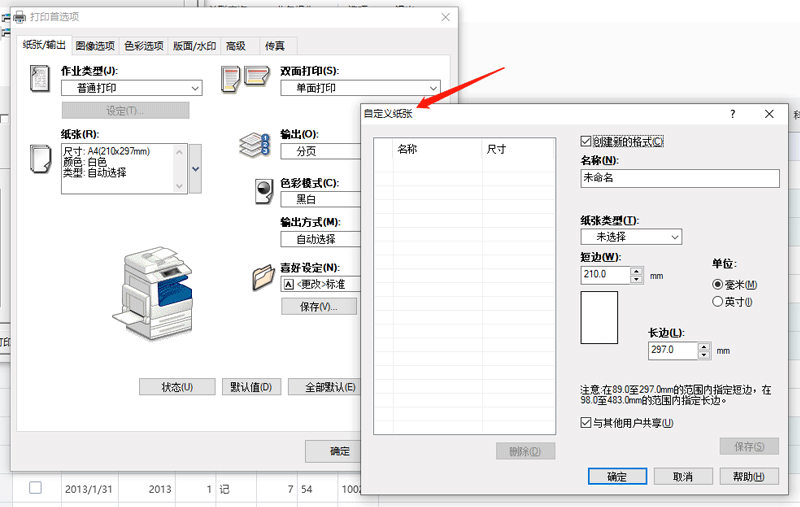Switch to the 图像选项 tab

95,46
